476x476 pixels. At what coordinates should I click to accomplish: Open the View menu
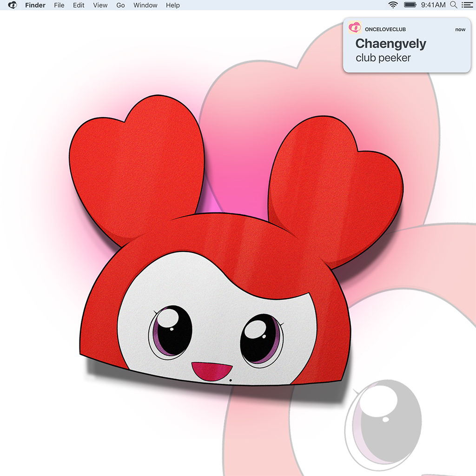pos(100,5)
